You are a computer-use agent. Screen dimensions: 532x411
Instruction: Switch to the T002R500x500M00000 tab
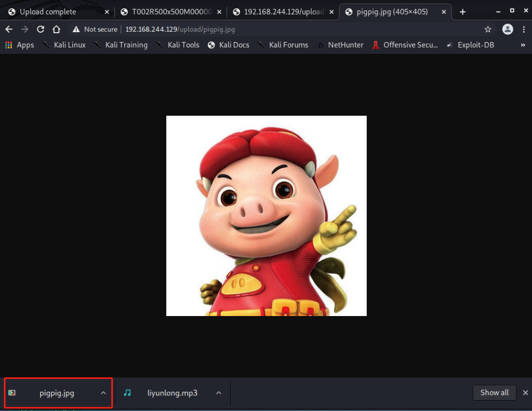pyautogui.click(x=166, y=12)
